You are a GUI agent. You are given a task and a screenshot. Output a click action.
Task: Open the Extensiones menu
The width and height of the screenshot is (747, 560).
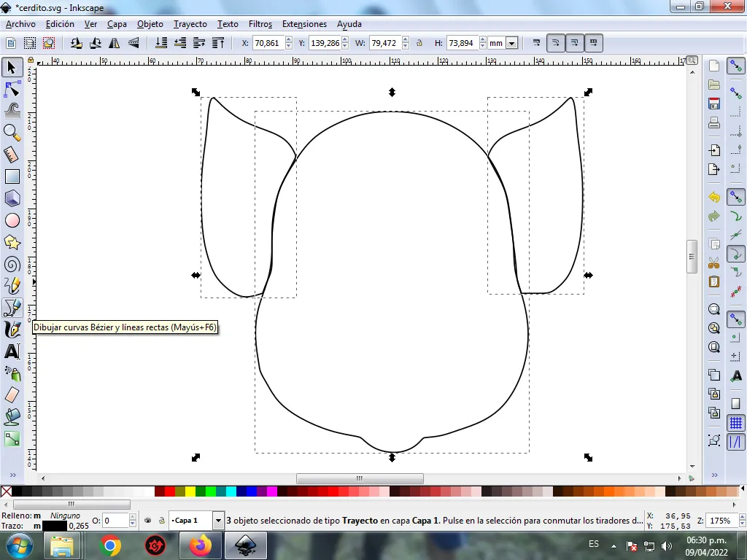pos(304,24)
